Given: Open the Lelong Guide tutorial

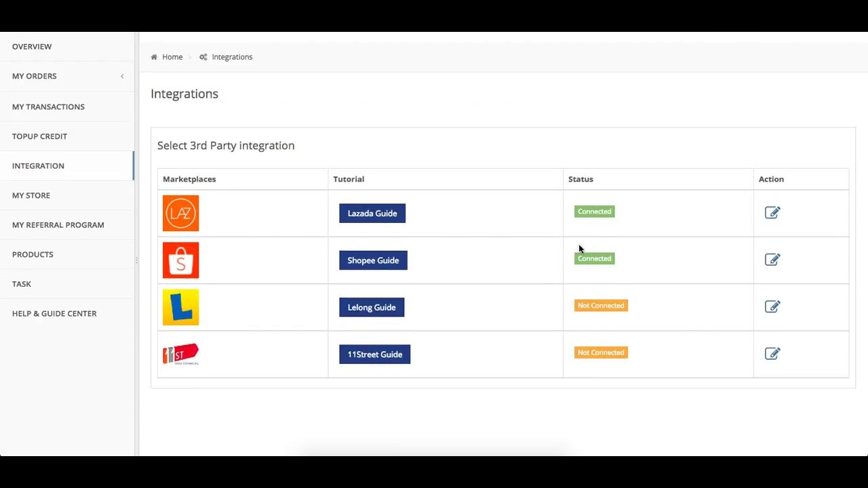Looking at the screenshot, I should pyautogui.click(x=372, y=307).
